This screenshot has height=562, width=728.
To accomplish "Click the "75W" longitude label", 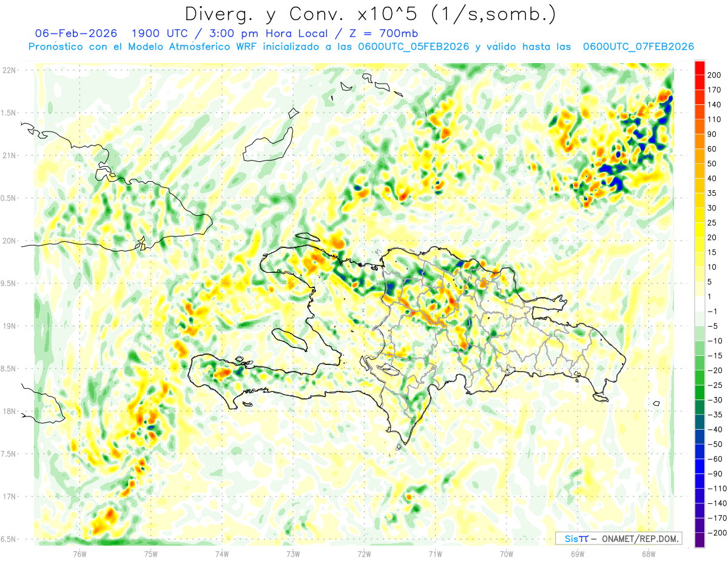I will [x=151, y=554].
